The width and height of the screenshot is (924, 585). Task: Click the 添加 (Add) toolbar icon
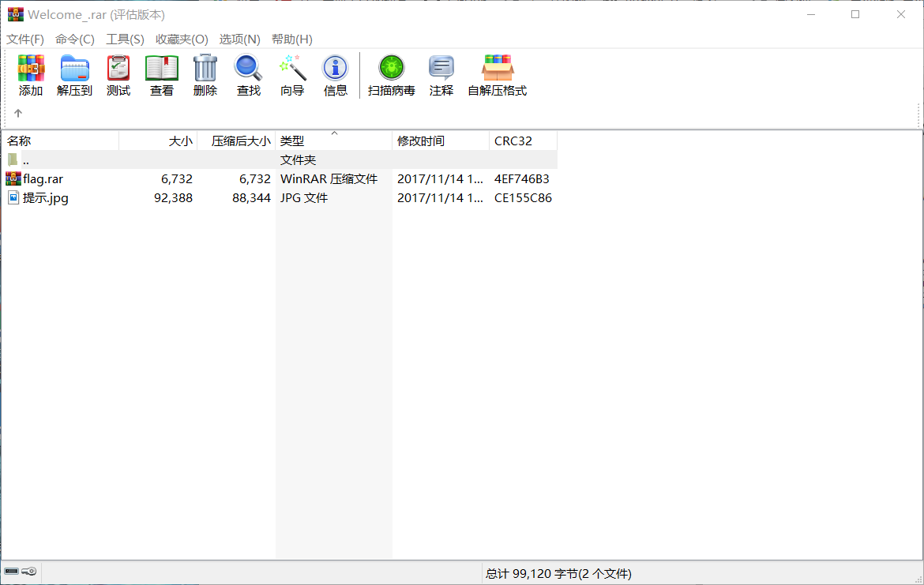[x=31, y=69]
